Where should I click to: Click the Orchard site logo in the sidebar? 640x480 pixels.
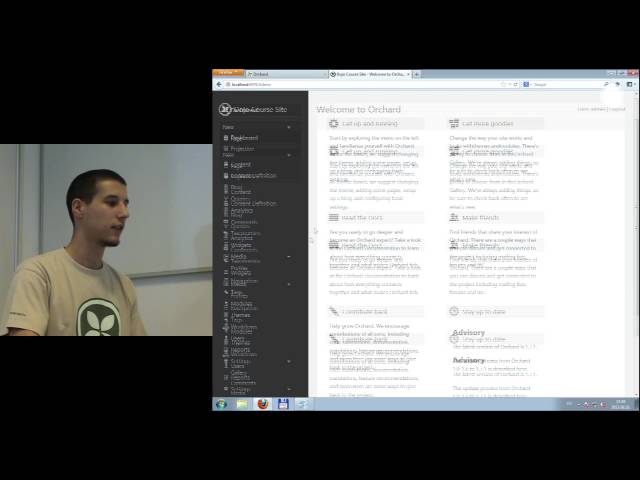pyautogui.click(x=225, y=109)
